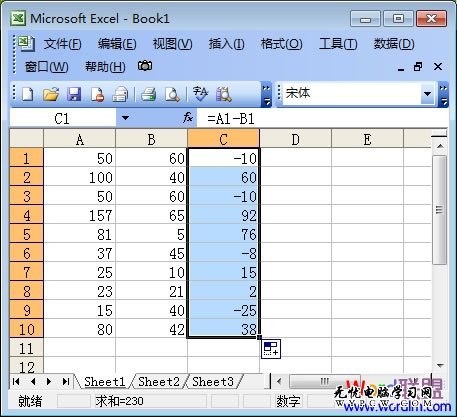This screenshot has height=417, width=457.
Task: Run the Spelling check icon
Action: click(x=200, y=95)
